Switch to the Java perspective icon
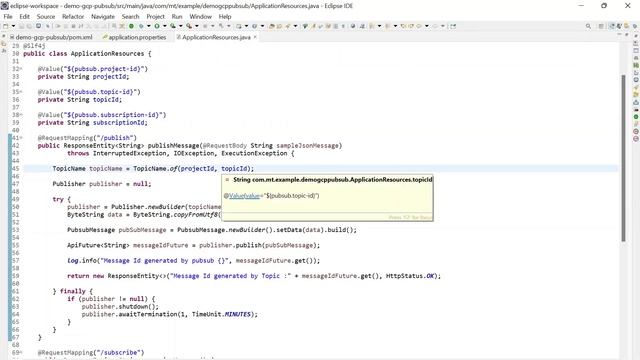Viewport: 640px width, 360px height. 612,26
